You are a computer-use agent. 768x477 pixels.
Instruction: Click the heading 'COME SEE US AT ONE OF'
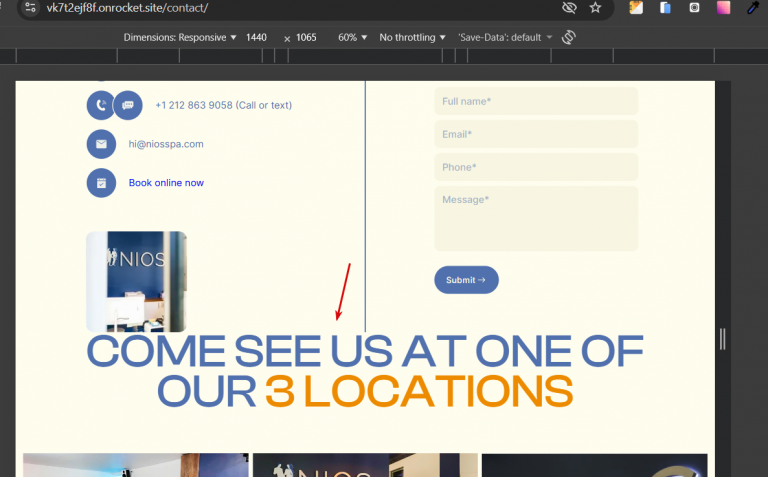(365, 351)
